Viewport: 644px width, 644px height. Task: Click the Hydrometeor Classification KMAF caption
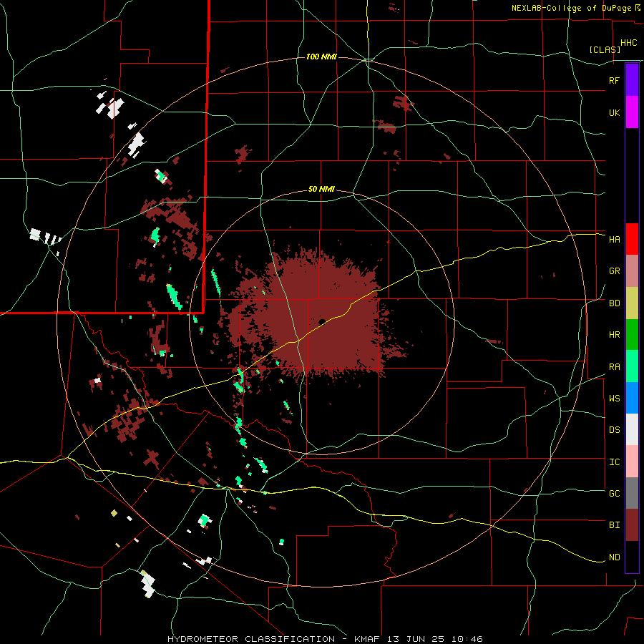pos(325,639)
